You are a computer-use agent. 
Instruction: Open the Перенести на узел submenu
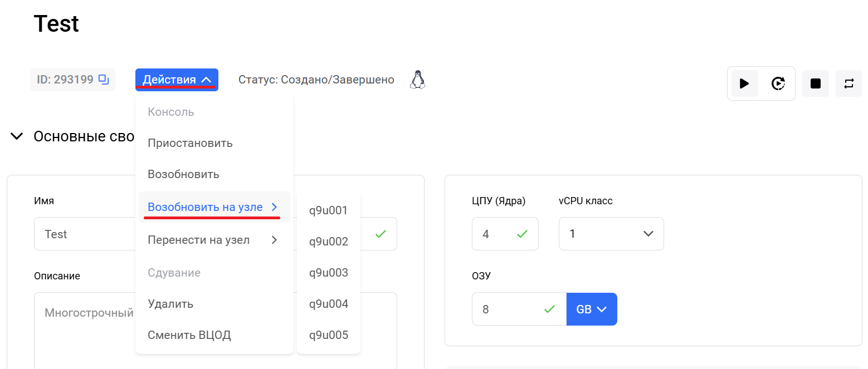coord(214,240)
